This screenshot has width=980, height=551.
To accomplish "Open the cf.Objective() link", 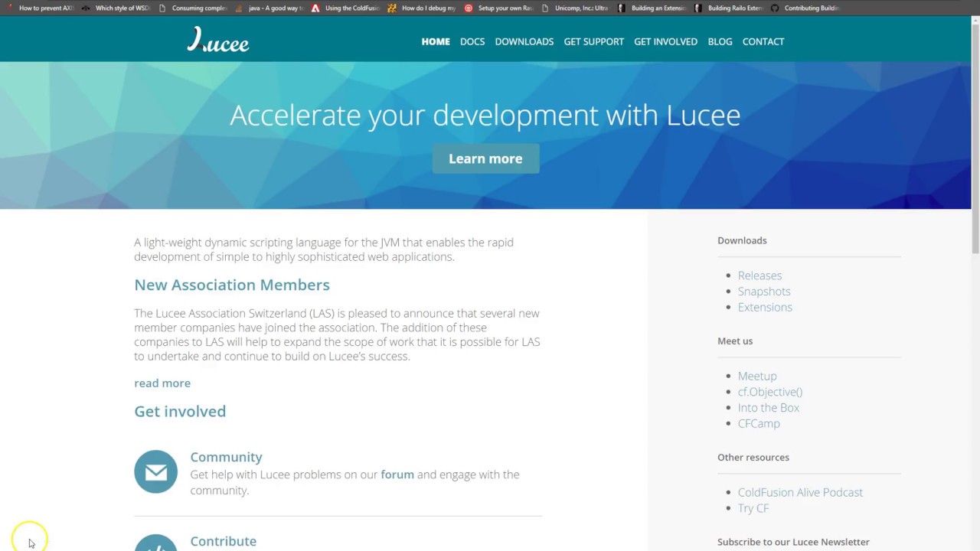I will click(770, 392).
